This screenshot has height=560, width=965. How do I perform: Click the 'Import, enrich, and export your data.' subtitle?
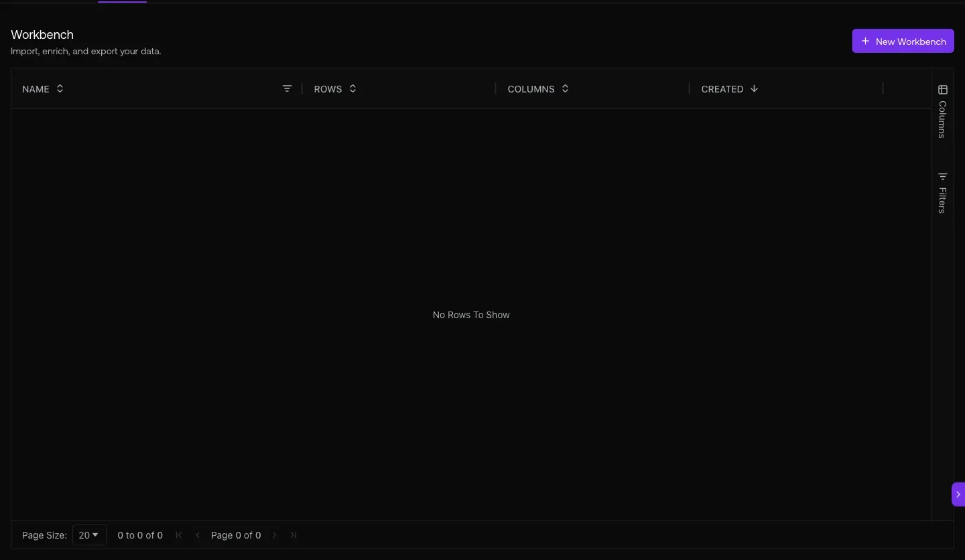[86, 51]
